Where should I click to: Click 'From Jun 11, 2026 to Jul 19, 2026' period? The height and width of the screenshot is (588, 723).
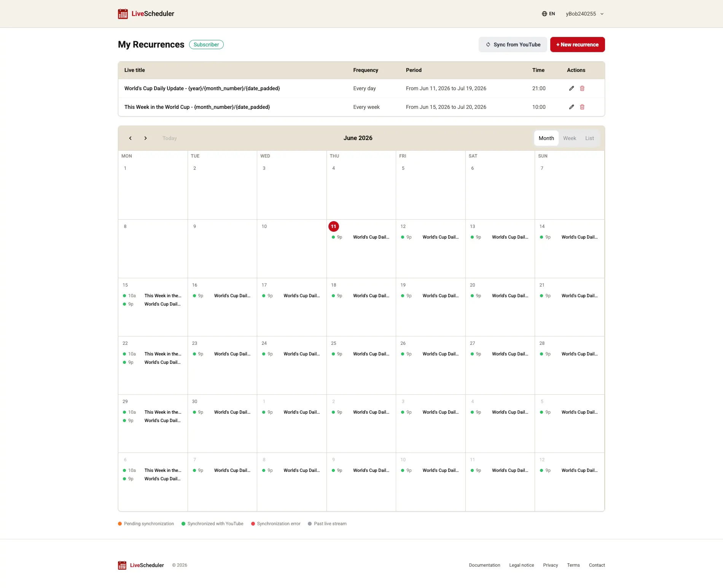coord(446,88)
